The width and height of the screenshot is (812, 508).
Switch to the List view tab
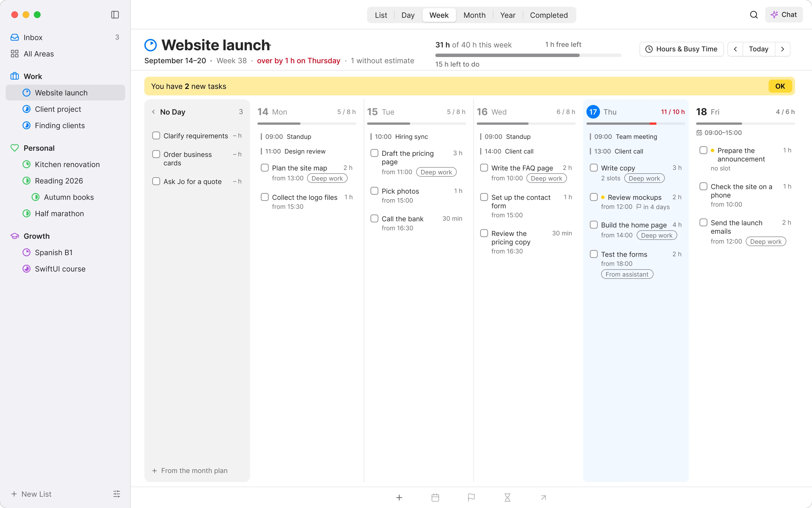pyautogui.click(x=381, y=15)
